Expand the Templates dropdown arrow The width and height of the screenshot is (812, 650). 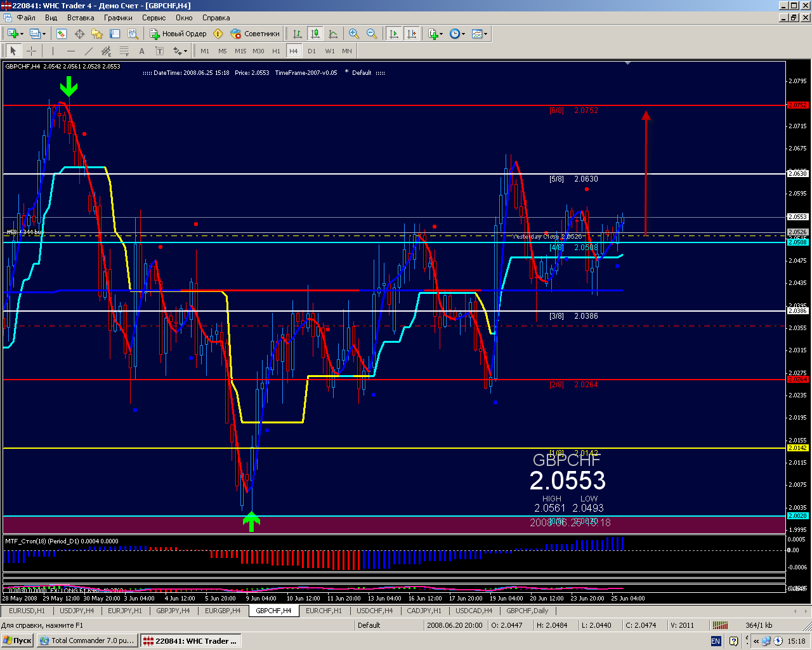(x=487, y=34)
